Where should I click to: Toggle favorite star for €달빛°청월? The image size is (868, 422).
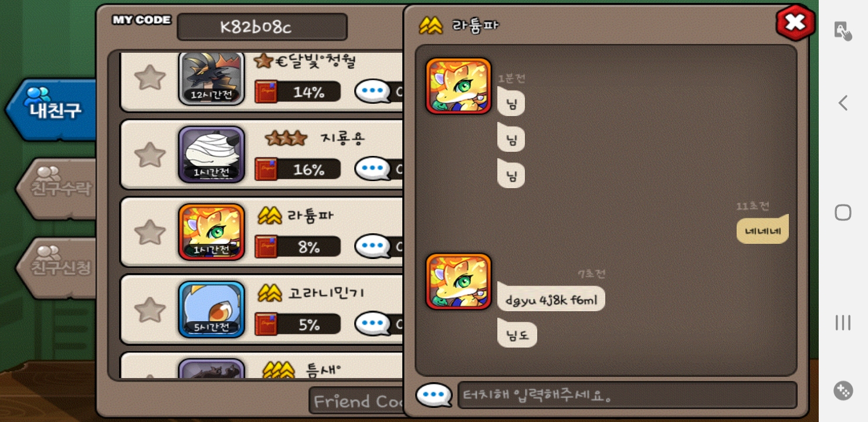tap(150, 77)
